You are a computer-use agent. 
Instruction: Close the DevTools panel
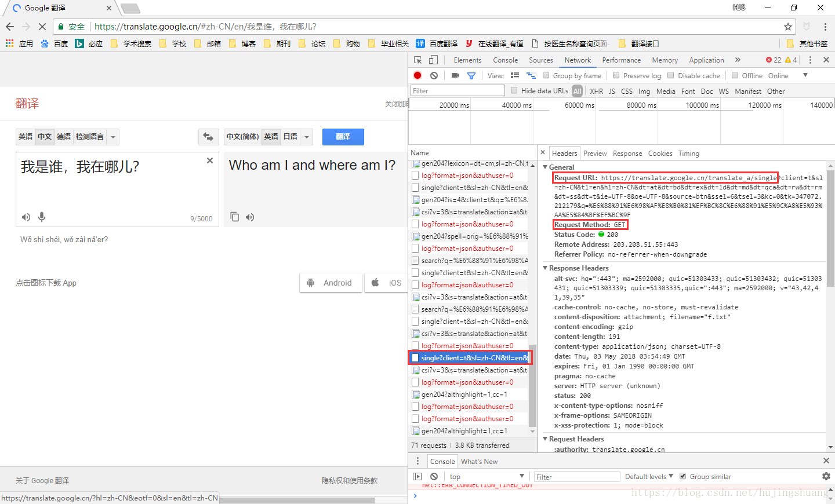pos(826,60)
